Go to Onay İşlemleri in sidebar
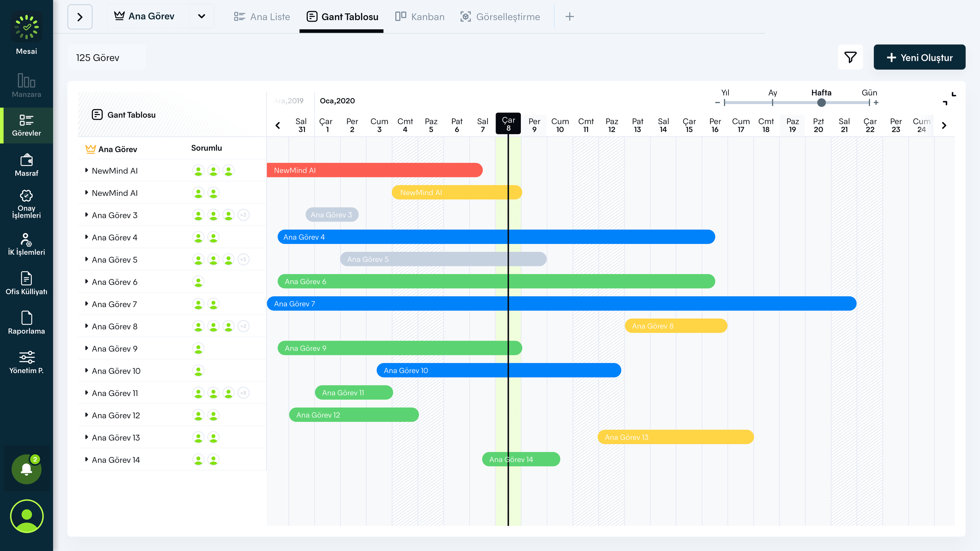Screen dimensions: 980x551 (26, 204)
